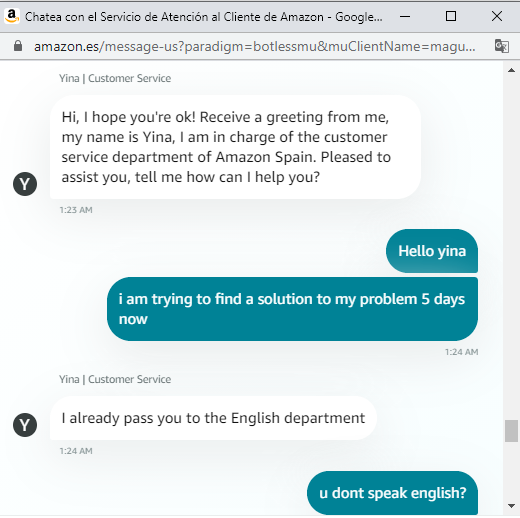Click Yina's avatar beside English department message
This screenshot has width=520, height=518.
coord(25,425)
